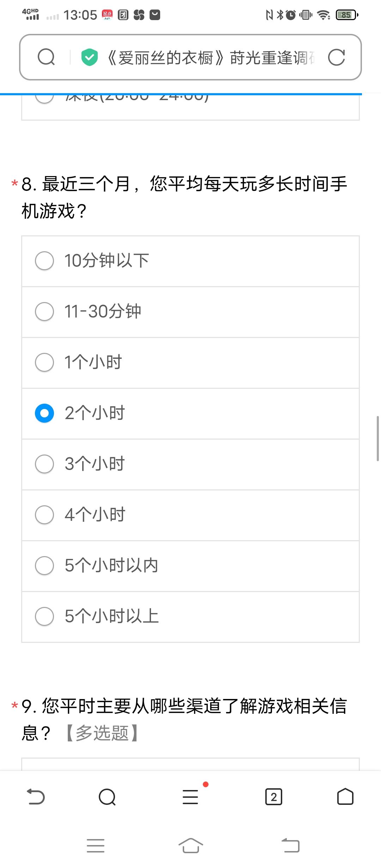This screenshot has width=381, height=868.
Task: Open search from bottom toolbar magnifier
Action: (x=107, y=797)
